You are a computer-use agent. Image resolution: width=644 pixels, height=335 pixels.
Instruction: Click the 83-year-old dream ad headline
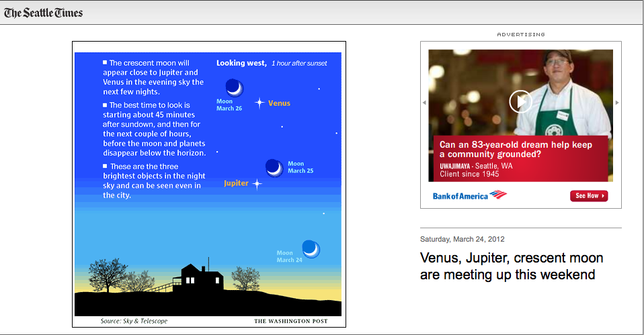[x=516, y=149]
